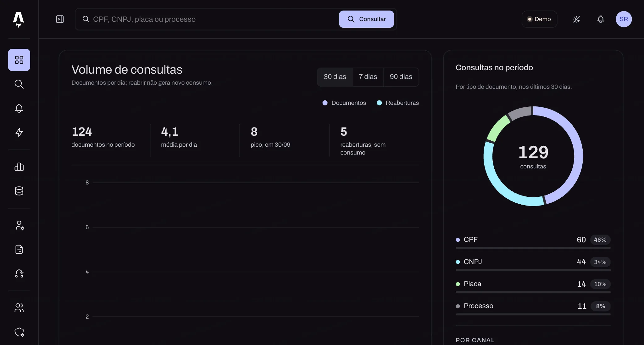The height and width of the screenshot is (345, 644).
Task: Open the search magnifier in the sidebar
Action: (19, 84)
